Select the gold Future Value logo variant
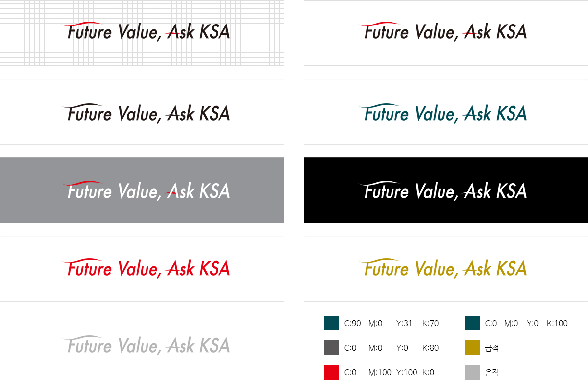Screen dimensions: 588x380 pyautogui.click(x=446, y=269)
